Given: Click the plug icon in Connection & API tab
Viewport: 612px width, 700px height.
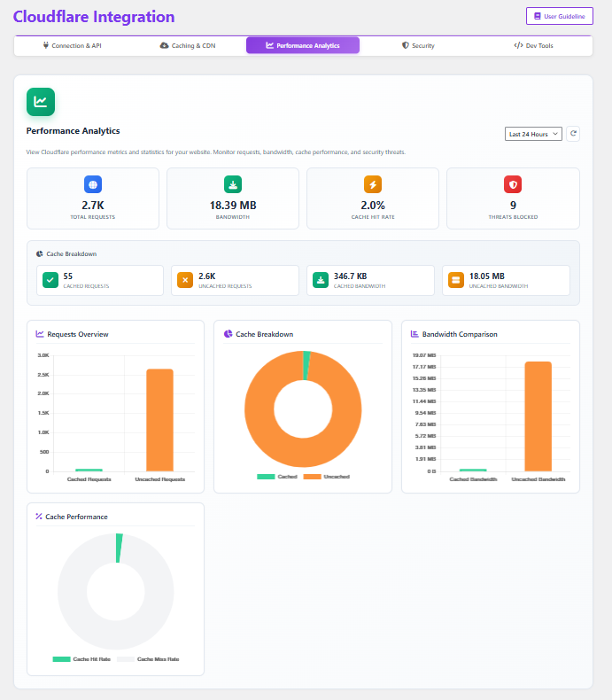Looking at the screenshot, I should [45, 45].
